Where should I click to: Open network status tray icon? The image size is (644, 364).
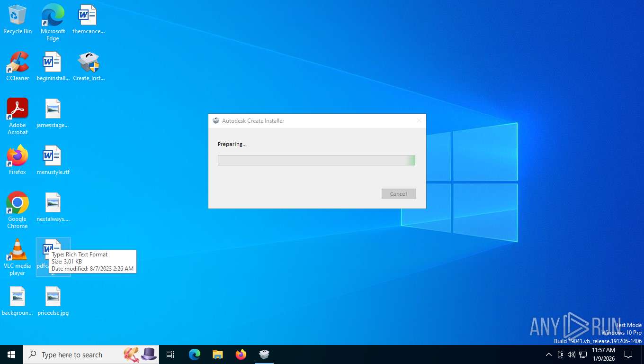[583, 355]
